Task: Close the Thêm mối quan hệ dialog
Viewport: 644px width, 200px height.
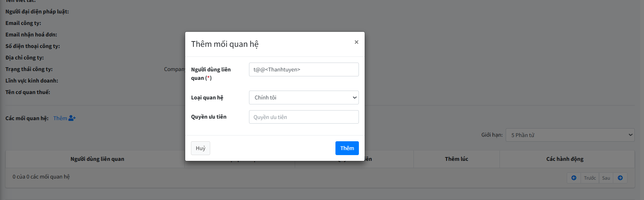Action: pos(356,42)
